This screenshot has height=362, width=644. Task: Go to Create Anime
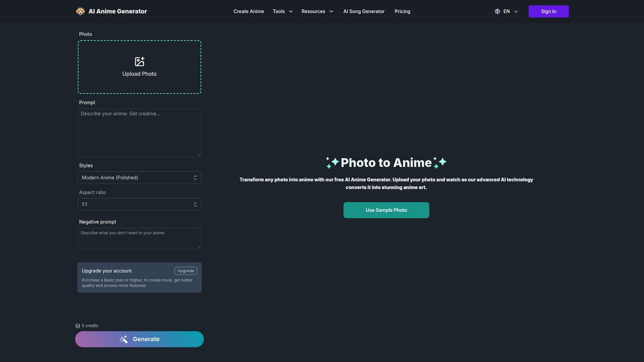pos(249,11)
